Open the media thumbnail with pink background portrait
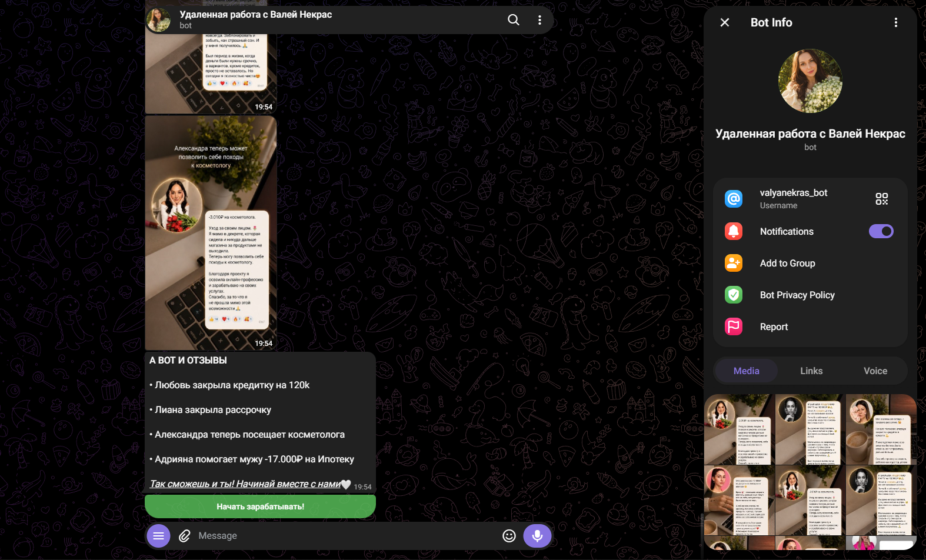Screen dimensions: 926x560 click(x=739, y=501)
